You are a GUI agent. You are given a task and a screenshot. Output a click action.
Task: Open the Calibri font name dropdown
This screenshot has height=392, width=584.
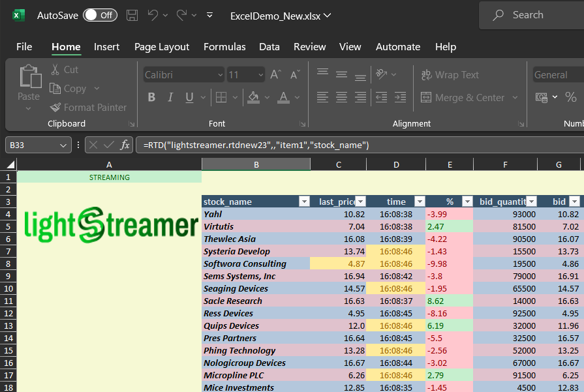pyautogui.click(x=220, y=75)
